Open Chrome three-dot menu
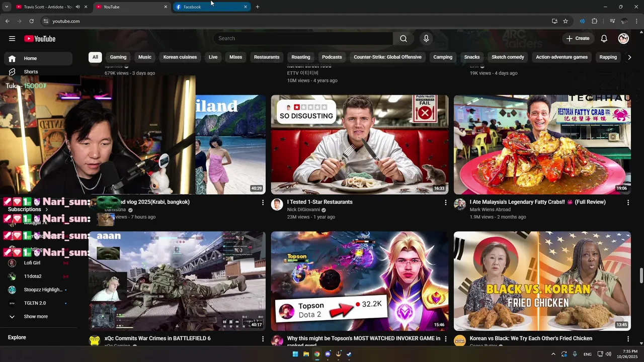 [637, 21]
